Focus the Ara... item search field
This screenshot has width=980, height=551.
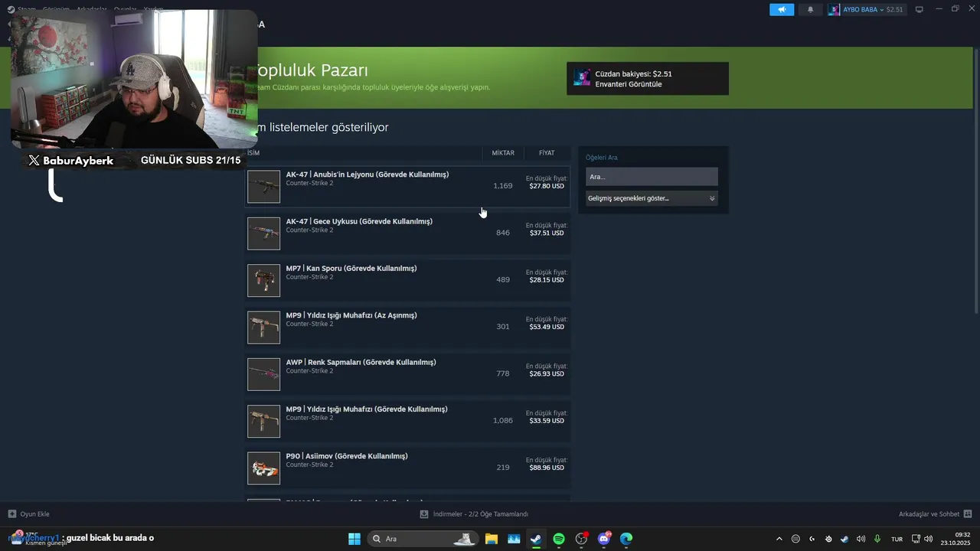pyautogui.click(x=652, y=177)
